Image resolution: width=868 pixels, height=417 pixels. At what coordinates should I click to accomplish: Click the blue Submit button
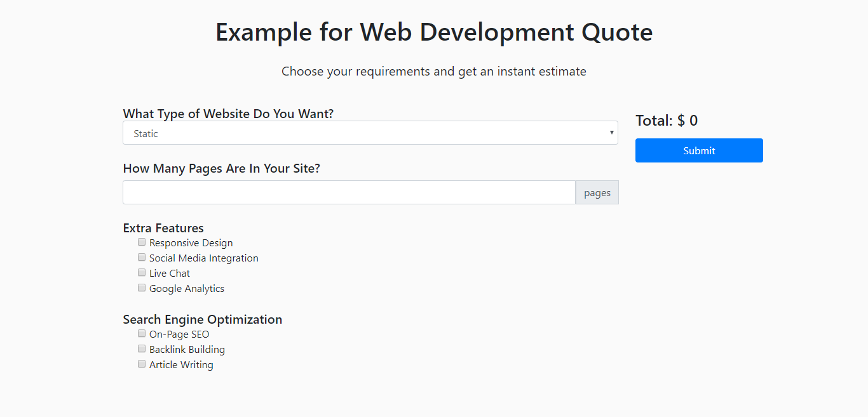pyautogui.click(x=699, y=150)
